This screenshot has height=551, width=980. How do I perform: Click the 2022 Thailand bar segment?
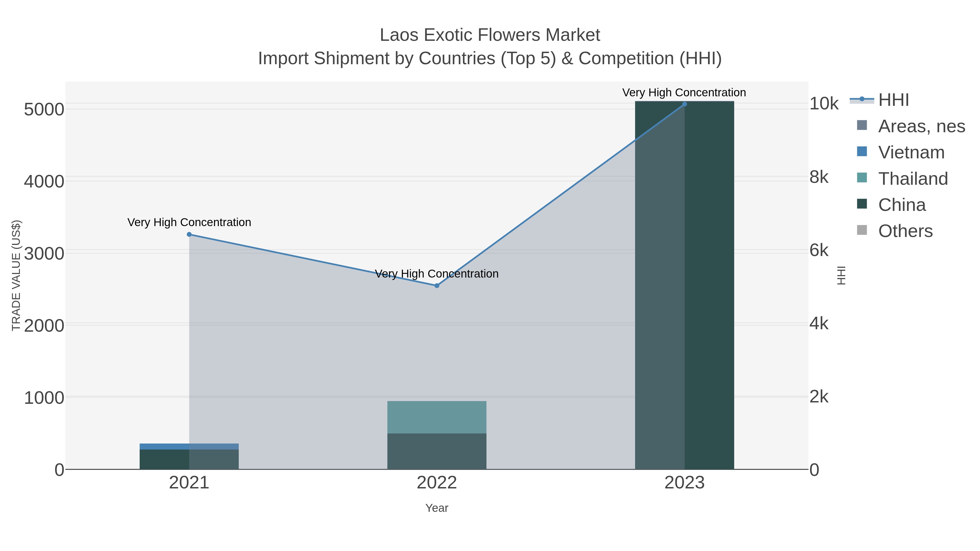(437, 417)
